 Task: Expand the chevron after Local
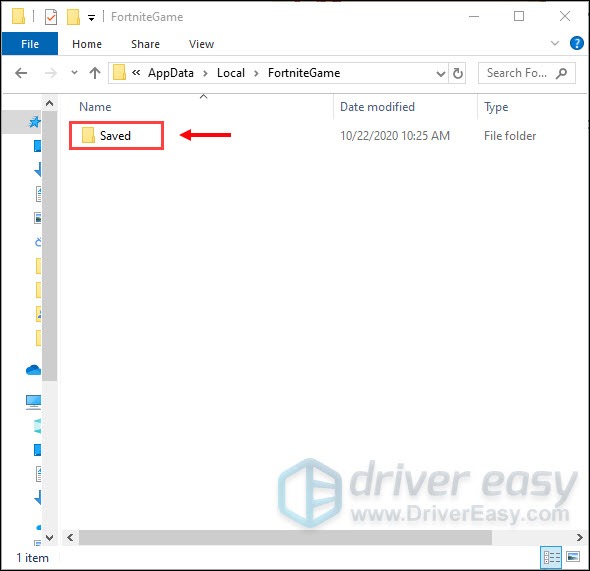[256, 73]
